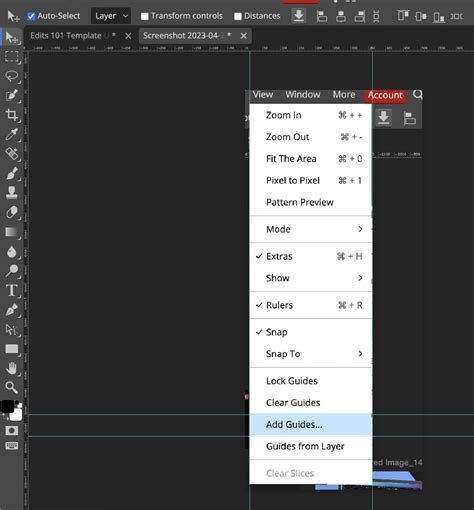Image resolution: width=474 pixels, height=510 pixels.
Task: Select the Path Select arrow tool
Action: [12, 329]
